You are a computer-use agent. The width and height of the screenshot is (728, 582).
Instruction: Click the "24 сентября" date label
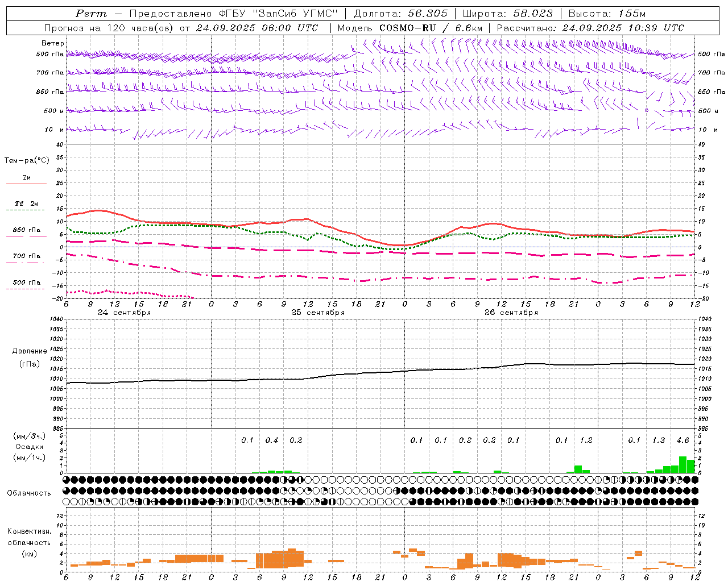(125, 313)
